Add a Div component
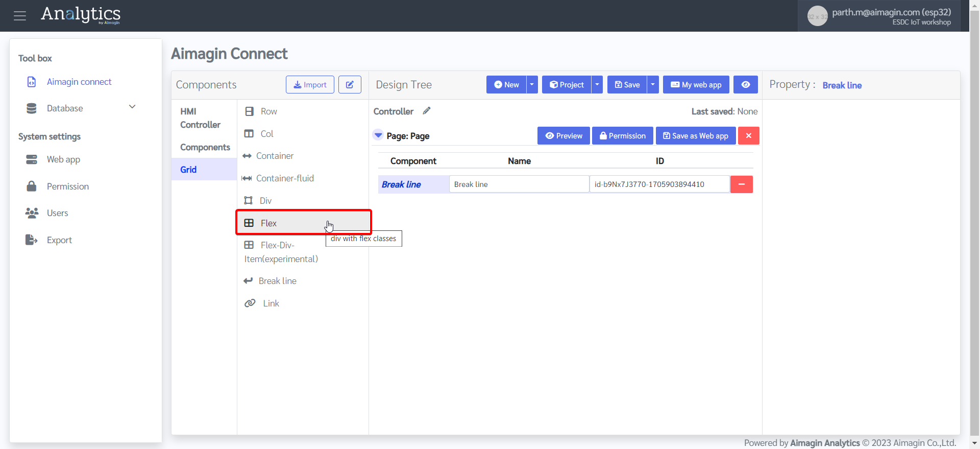This screenshot has width=980, height=449. pos(303,201)
